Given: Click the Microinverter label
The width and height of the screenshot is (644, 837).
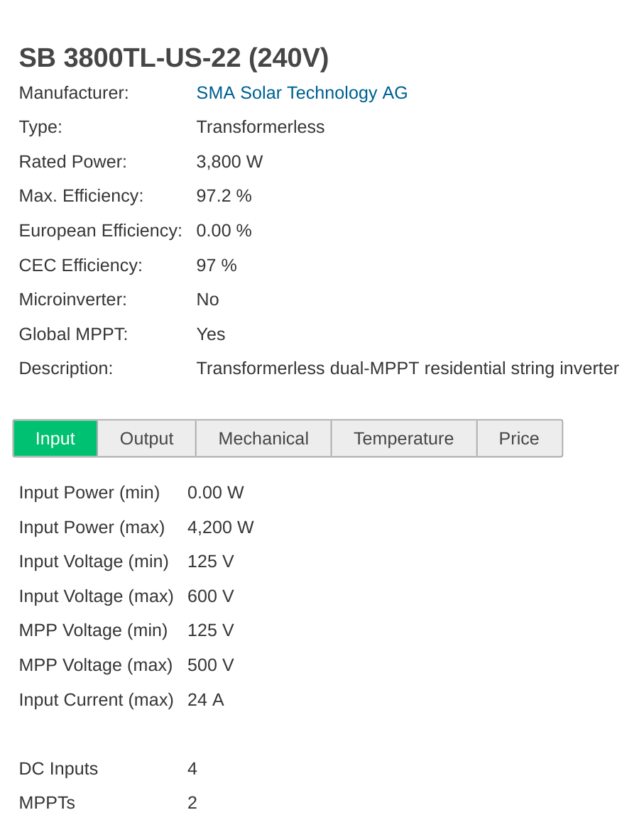Looking at the screenshot, I should [72, 300].
